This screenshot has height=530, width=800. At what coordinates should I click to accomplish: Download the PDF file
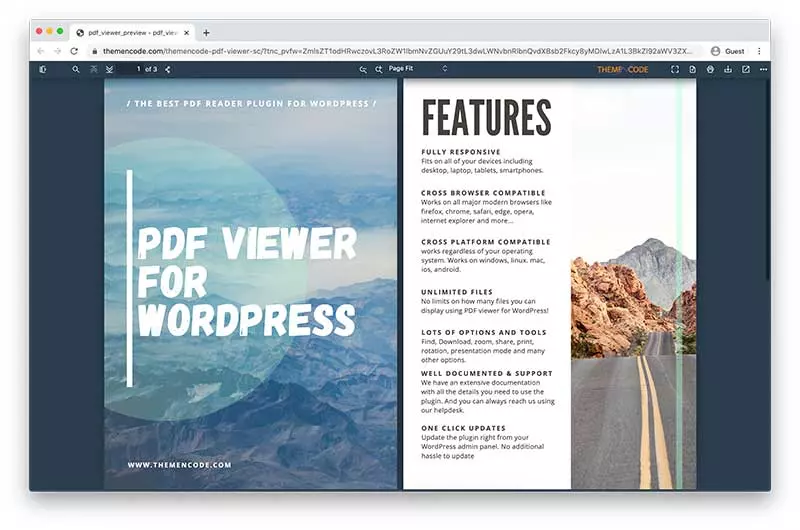coord(728,69)
